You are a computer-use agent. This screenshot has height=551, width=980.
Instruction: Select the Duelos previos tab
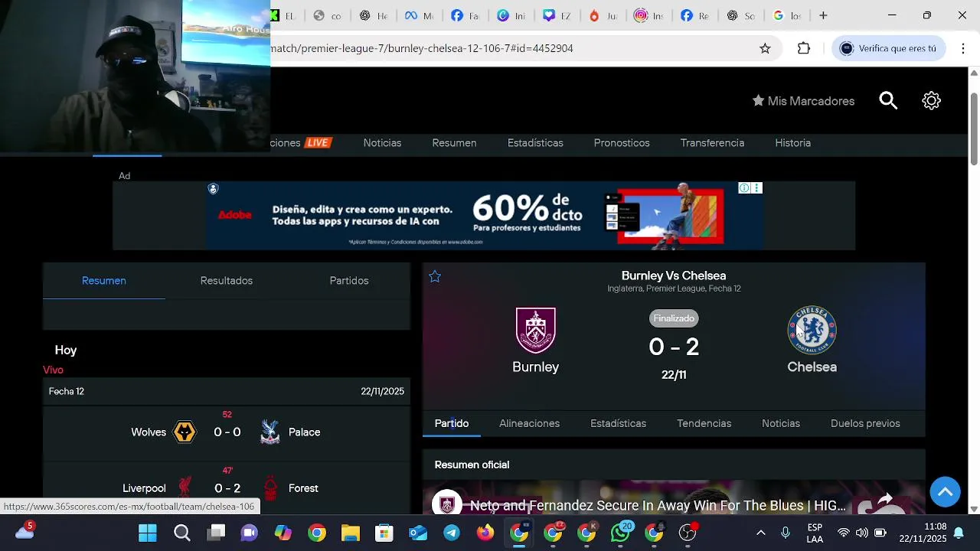865,423
